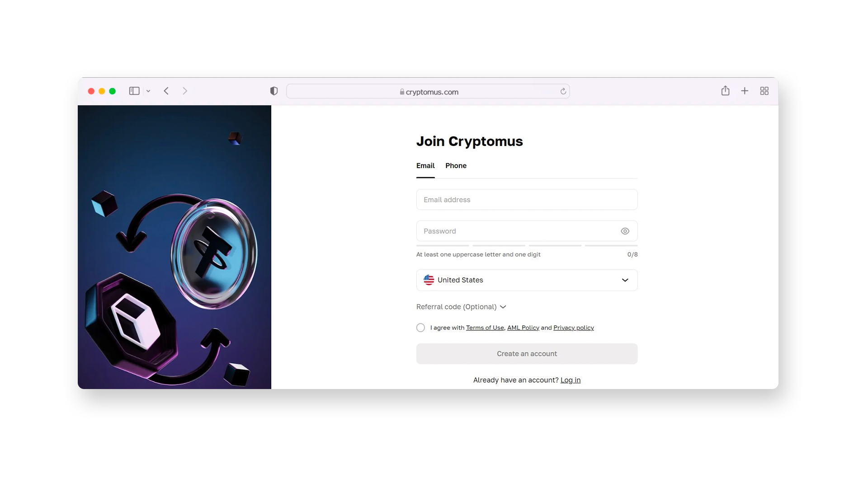The width and height of the screenshot is (868, 488).
Task: Open the Privacy policy link
Action: (x=573, y=328)
